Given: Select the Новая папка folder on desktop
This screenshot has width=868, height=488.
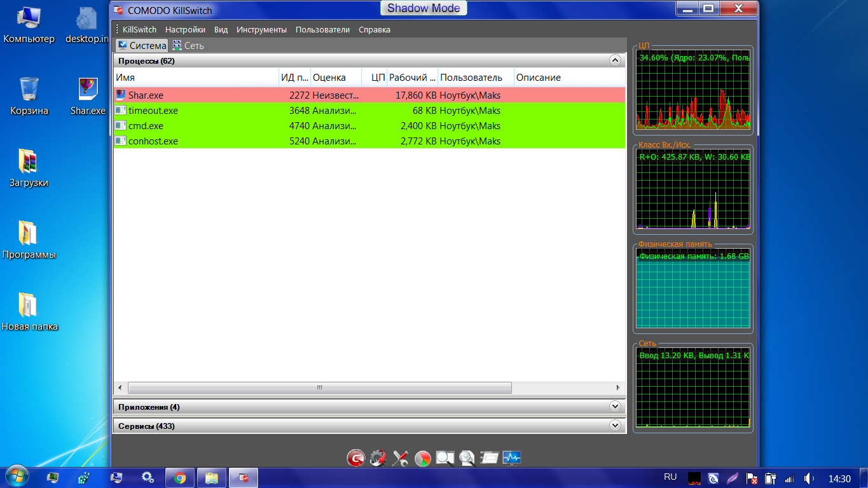Looking at the screenshot, I should 29,312.
